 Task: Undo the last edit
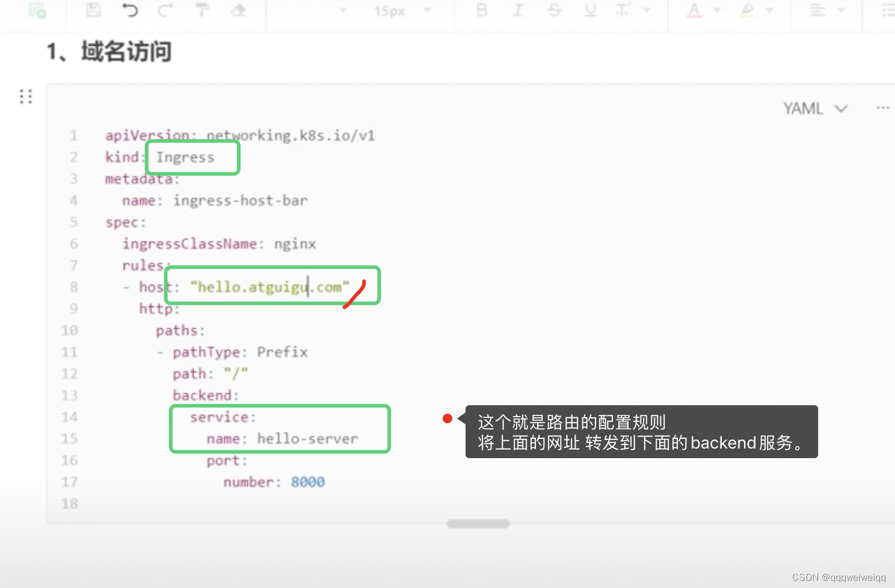tap(130, 10)
